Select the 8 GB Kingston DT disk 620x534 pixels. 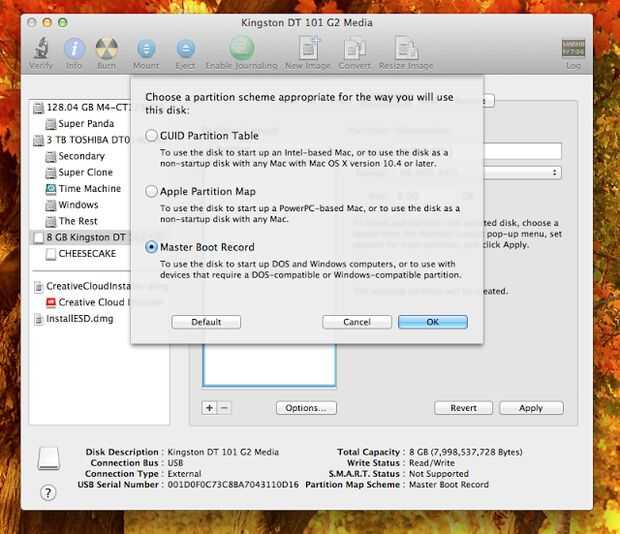(81, 237)
